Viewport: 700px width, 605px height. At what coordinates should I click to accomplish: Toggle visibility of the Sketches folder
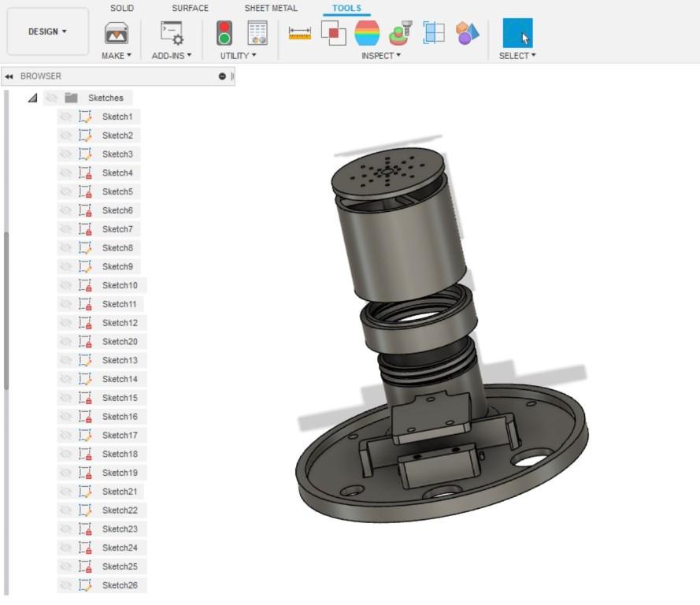pos(52,98)
